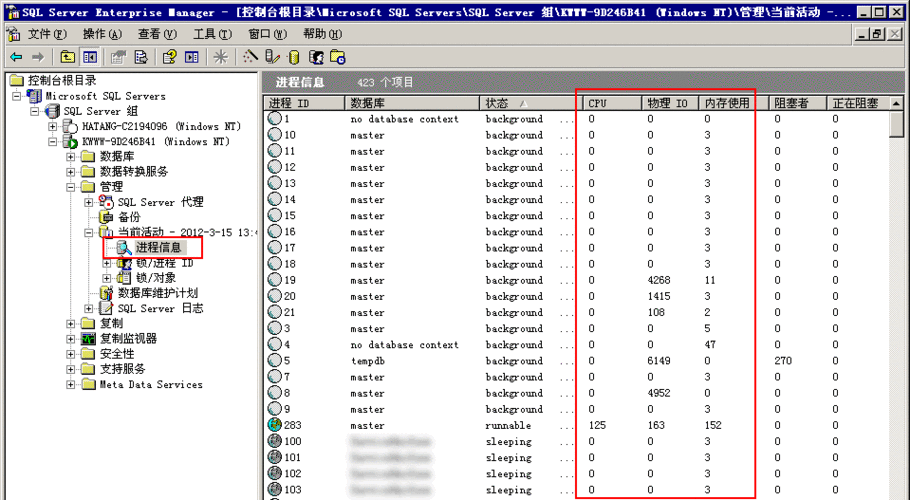The width and height of the screenshot is (910, 500).
Task: Sort by the 内存使用 column header
Action: coord(733,103)
